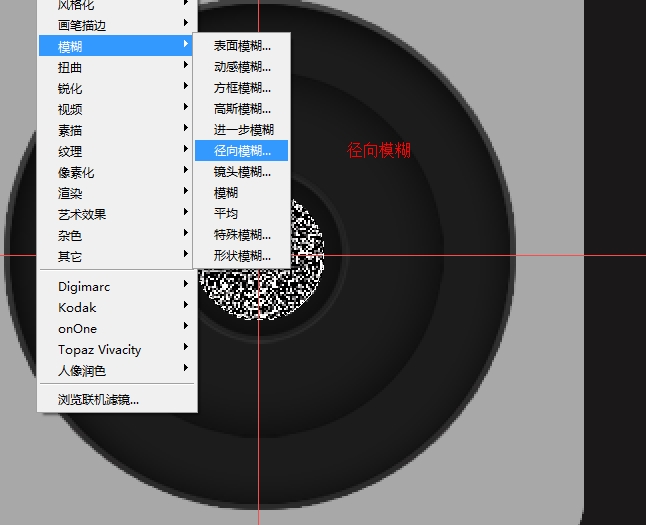Viewport: 646px width, 525px height.
Task: Apply the 平均 filter
Action: tap(226, 214)
